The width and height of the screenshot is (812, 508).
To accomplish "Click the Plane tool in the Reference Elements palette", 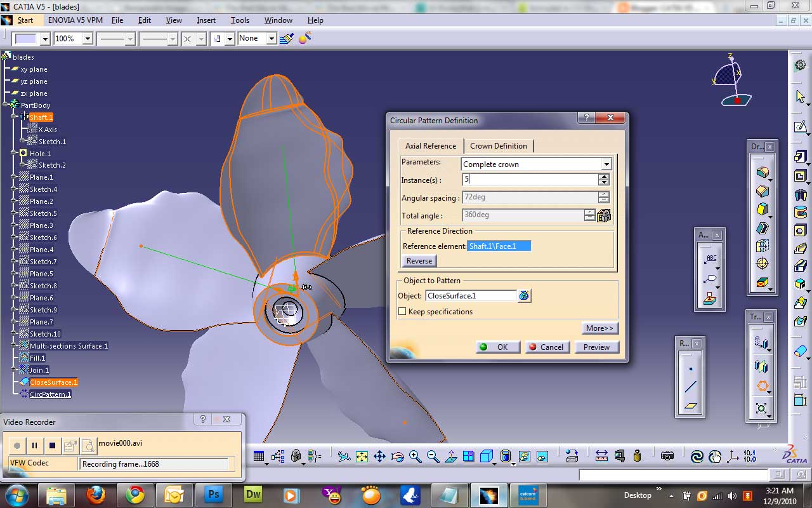I will (x=691, y=406).
